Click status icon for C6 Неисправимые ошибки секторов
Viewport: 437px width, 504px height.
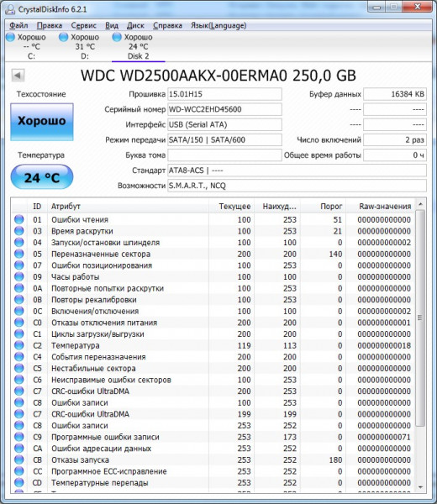pyautogui.click(x=19, y=380)
